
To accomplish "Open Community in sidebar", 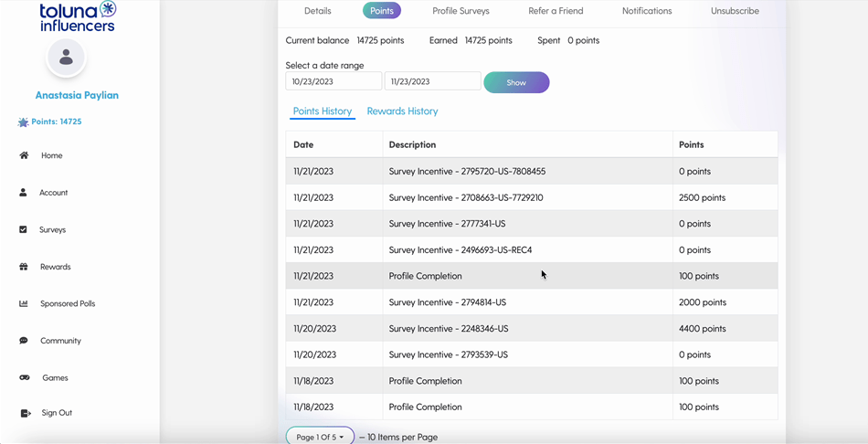I will click(61, 341).
